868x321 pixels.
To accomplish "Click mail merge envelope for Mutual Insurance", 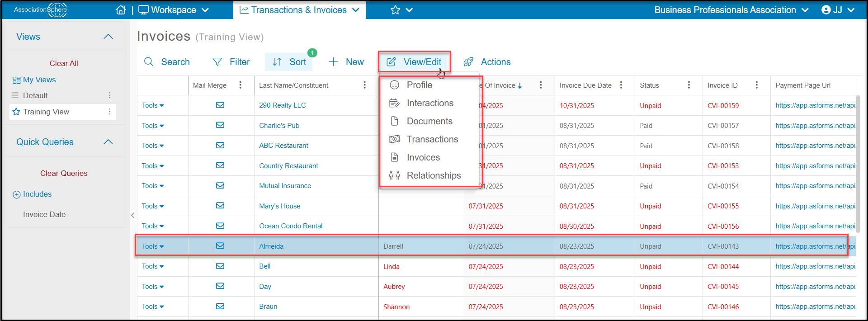I will tap(220, 186).
